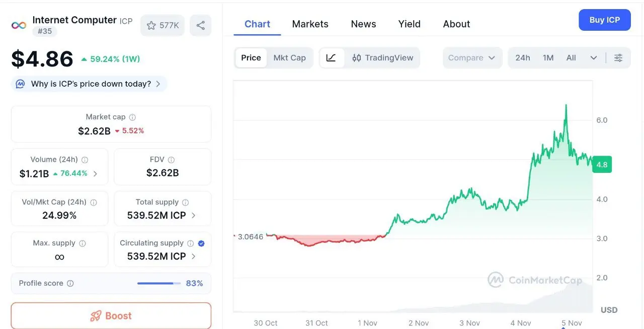Image resolution: width=644 pixels, height=329 pixels.
Task: Expand Total supply details arrow
Action: coord(194,216)
